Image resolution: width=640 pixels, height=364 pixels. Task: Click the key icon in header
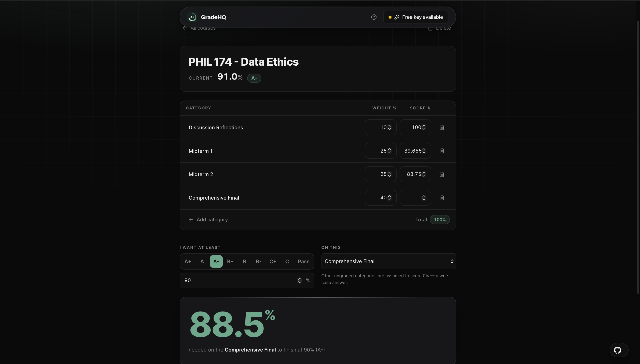(x=397, y=17)
